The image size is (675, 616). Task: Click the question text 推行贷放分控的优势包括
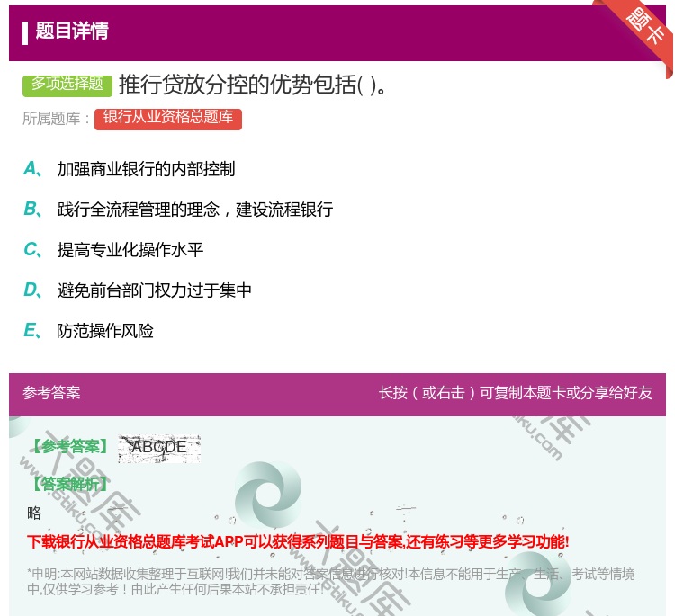click(x=253, y=85)
